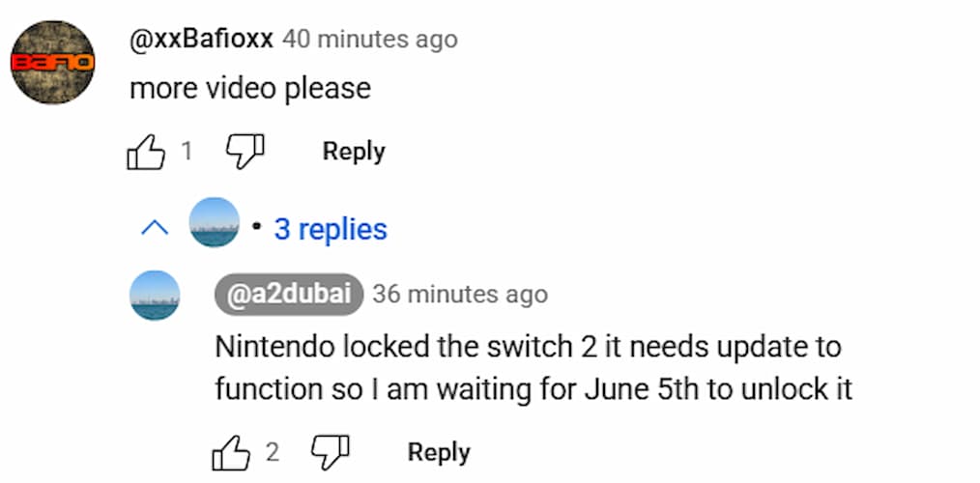Click the like count "2" on the reply

[272, 452]
